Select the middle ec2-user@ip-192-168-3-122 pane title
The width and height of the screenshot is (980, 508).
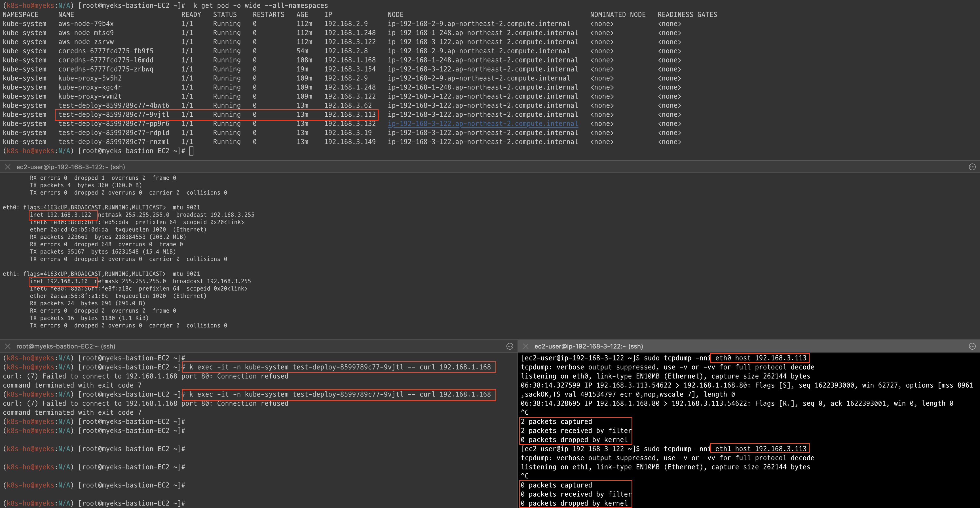[70, 167]
